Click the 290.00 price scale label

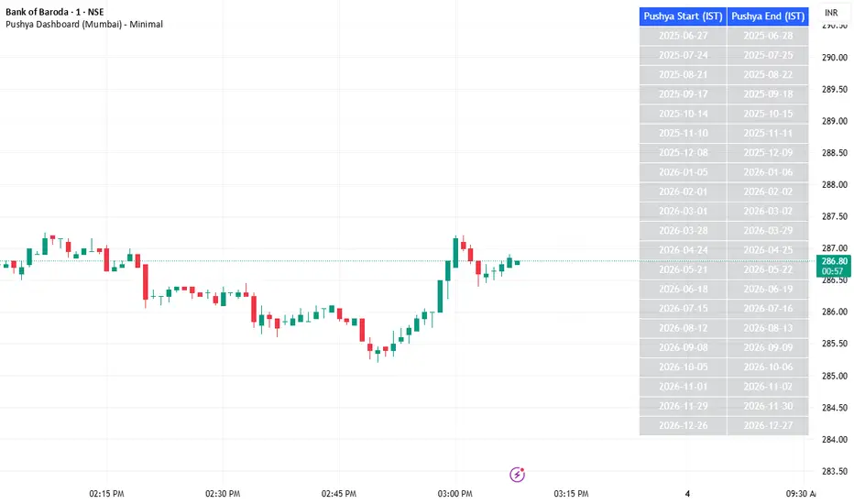tap(833, 58)
